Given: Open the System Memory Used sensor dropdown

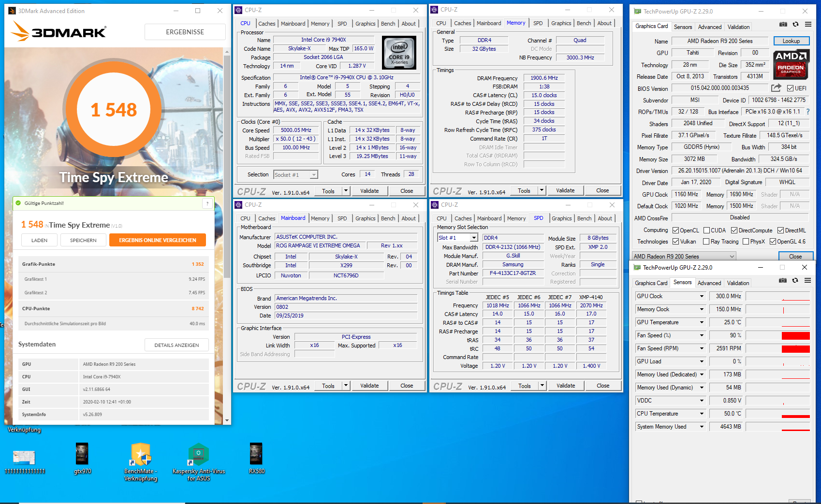Looking at the screenshot, I should (x=702, y=427).
